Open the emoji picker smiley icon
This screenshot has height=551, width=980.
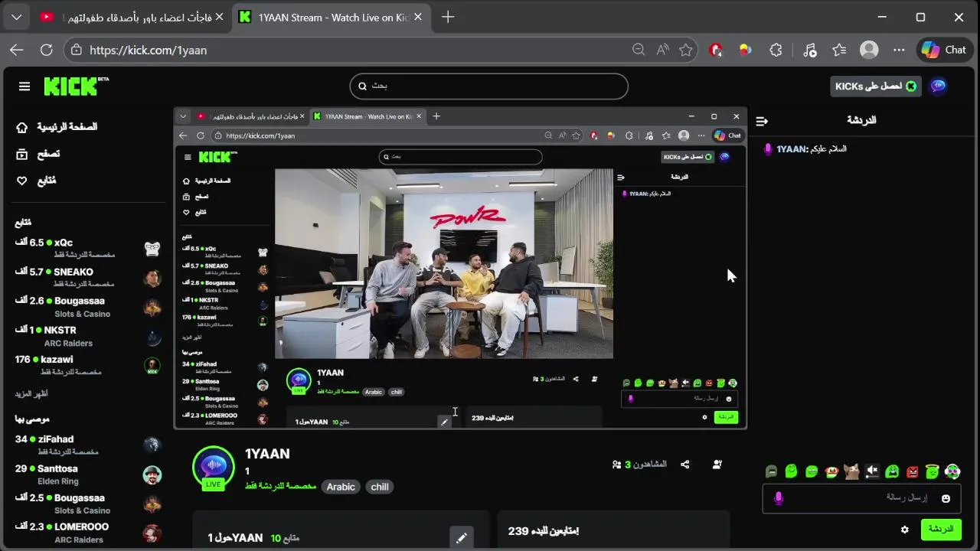point(946,498)
